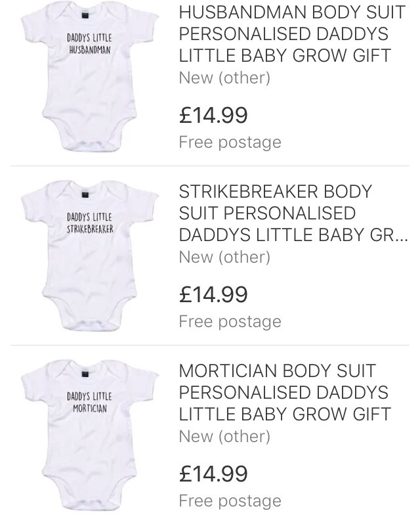The width and height of the screenshot is (420, 515).
Task: Open the Strikebreaker body suit product image
Action: pos(89,257)
